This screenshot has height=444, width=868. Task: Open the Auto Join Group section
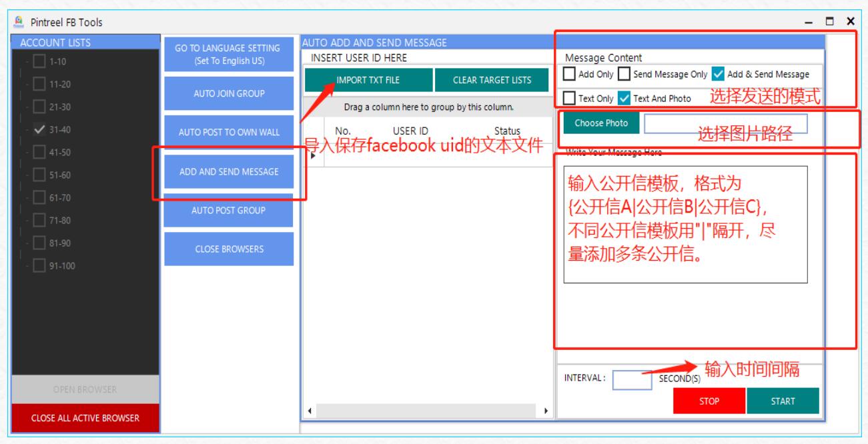click(229, 93)
